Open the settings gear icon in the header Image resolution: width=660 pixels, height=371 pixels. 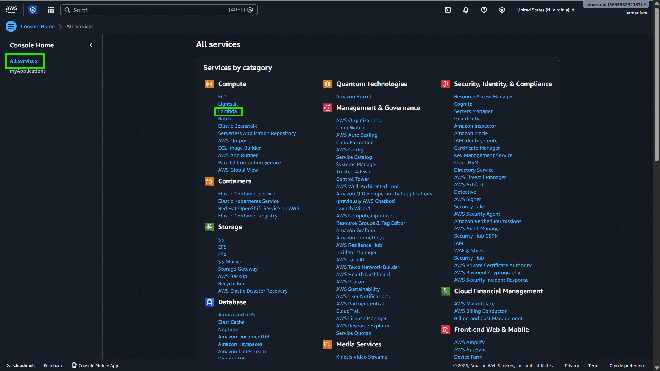point(502,10)
